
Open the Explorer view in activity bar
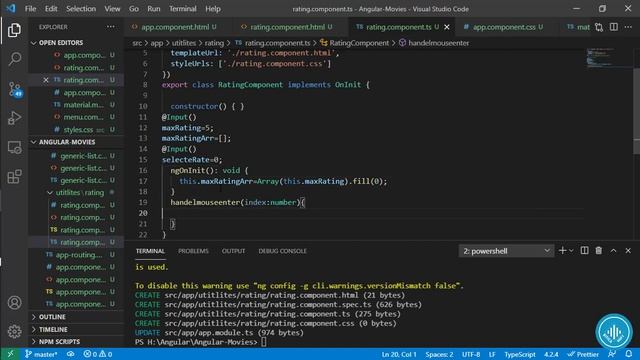pyautogui.click(x=14, y=30)
